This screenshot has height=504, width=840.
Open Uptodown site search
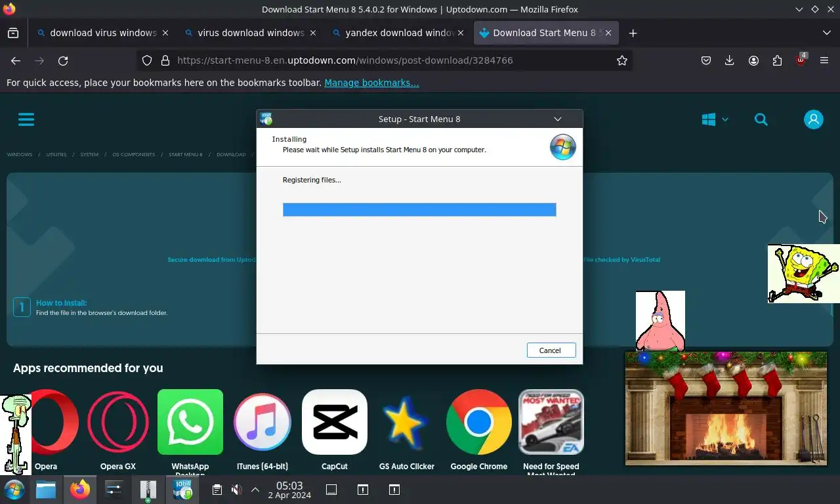pos(761,119)
